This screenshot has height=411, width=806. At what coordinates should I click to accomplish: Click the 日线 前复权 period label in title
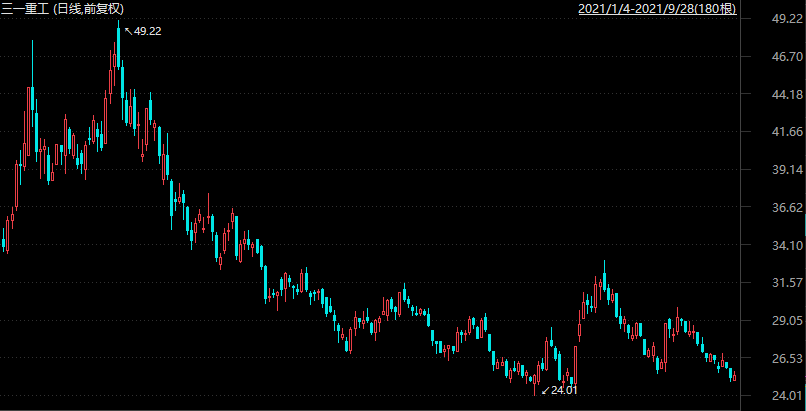pos(89,9)
